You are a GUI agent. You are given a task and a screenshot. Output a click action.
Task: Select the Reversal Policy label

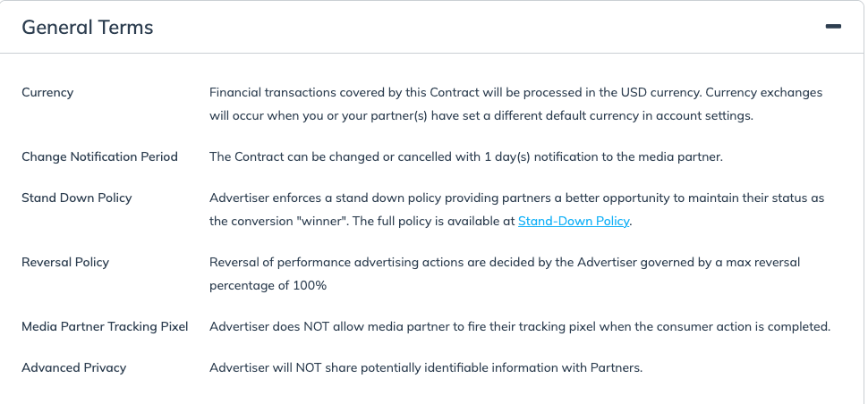coord(65,262)
